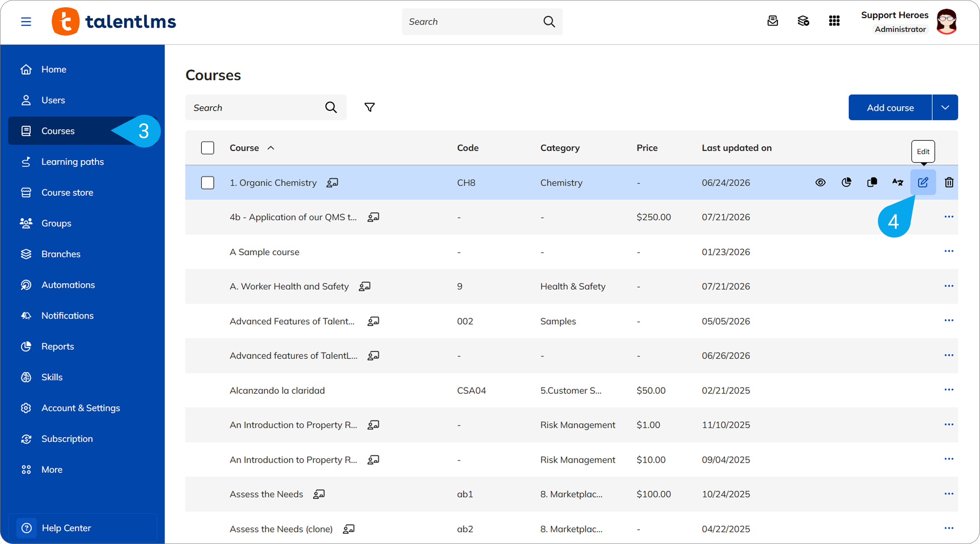Open more options for Assess the Needs row
The height and width of the screenshot is (544, 980).
pyautogui.click(x=949, y=494)
